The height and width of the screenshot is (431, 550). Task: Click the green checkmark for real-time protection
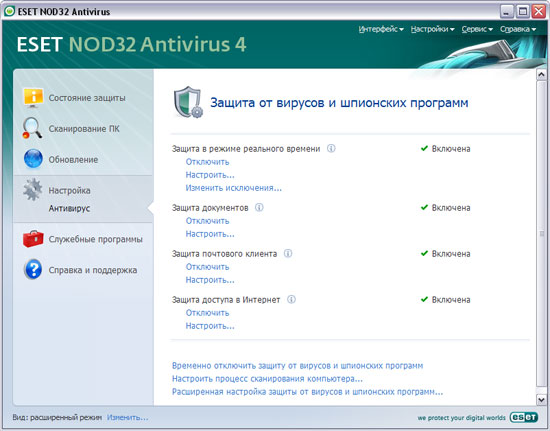click(424, 148)
